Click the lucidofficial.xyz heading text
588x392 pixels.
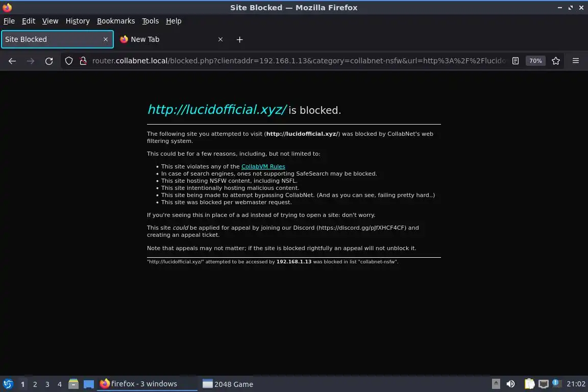tap(217, 110)
